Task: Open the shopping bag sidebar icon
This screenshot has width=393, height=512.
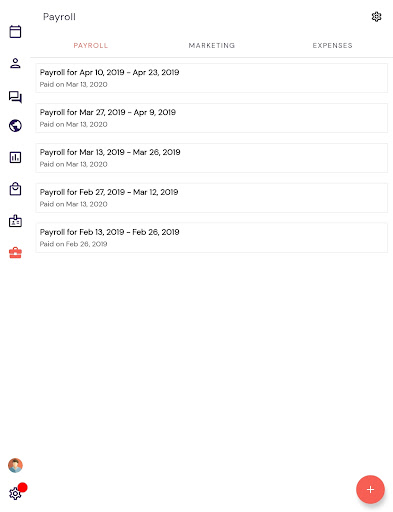Action: 15,189
